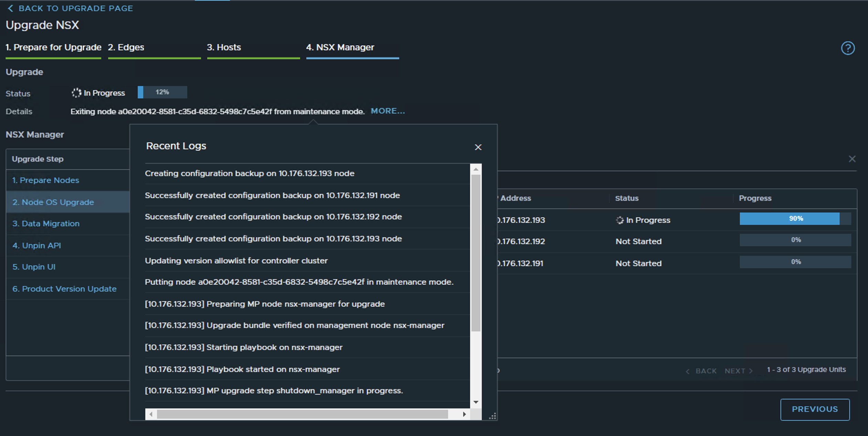The image size is (868, 436).
Task: Click the Recent Logs resize handle
Action: click(493, 416)
